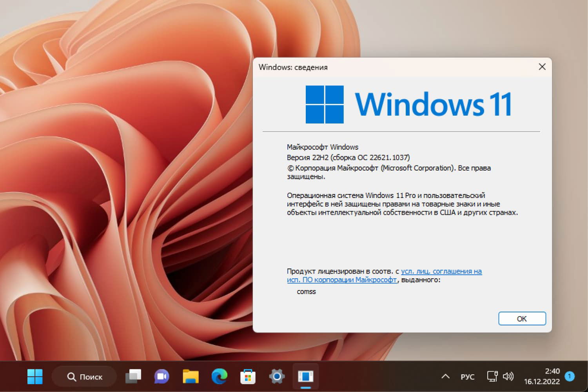Open the clock showing 2:40 and 16.12.2022
The height and width of the screenshot is (392, 588).
542,376
